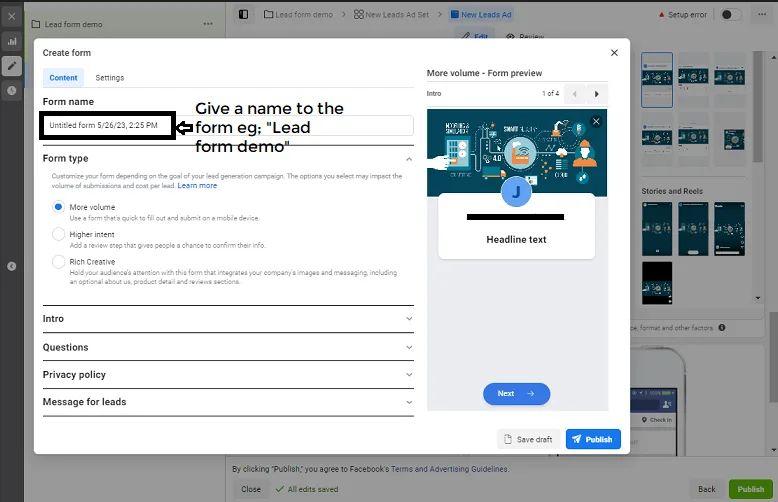
Task: Select the edit pencil sidebar icon
Action: [12, 66]
